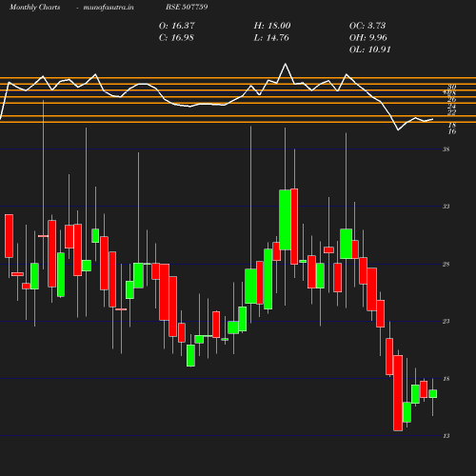Screen dimensions: 476x476
Task: Click the 'Monthly Charts' title text
Action: pos(35,8)
